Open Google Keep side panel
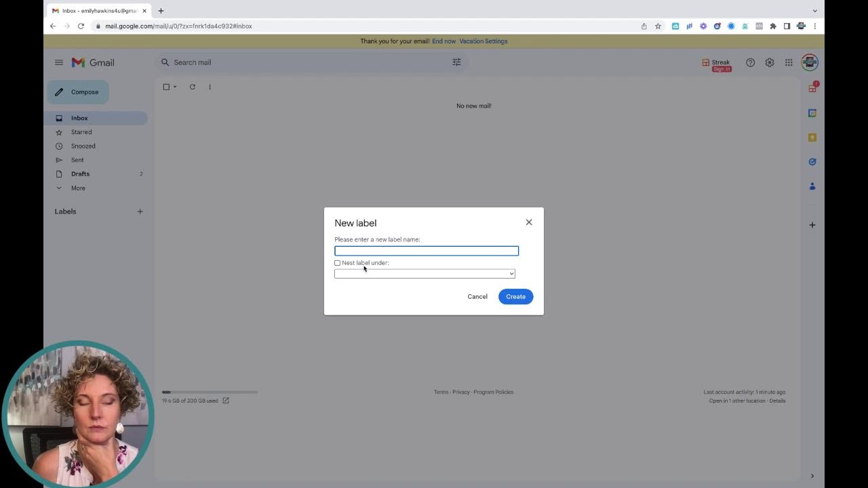Screen dimensions: 868x488 pos(812,138)
